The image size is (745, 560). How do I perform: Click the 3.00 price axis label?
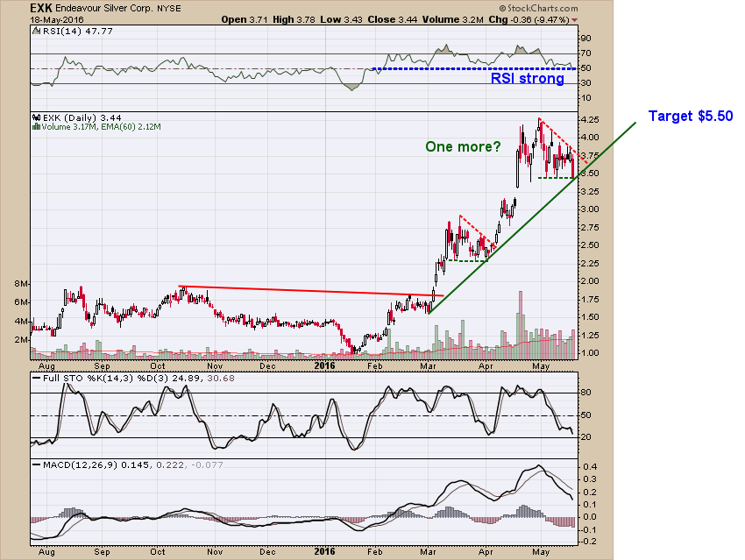(590, 209)
